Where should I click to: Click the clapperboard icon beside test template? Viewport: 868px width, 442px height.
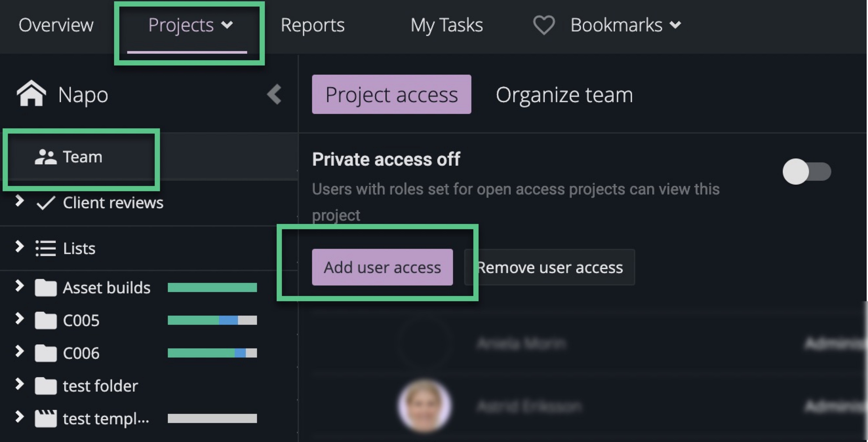[47, 418]
